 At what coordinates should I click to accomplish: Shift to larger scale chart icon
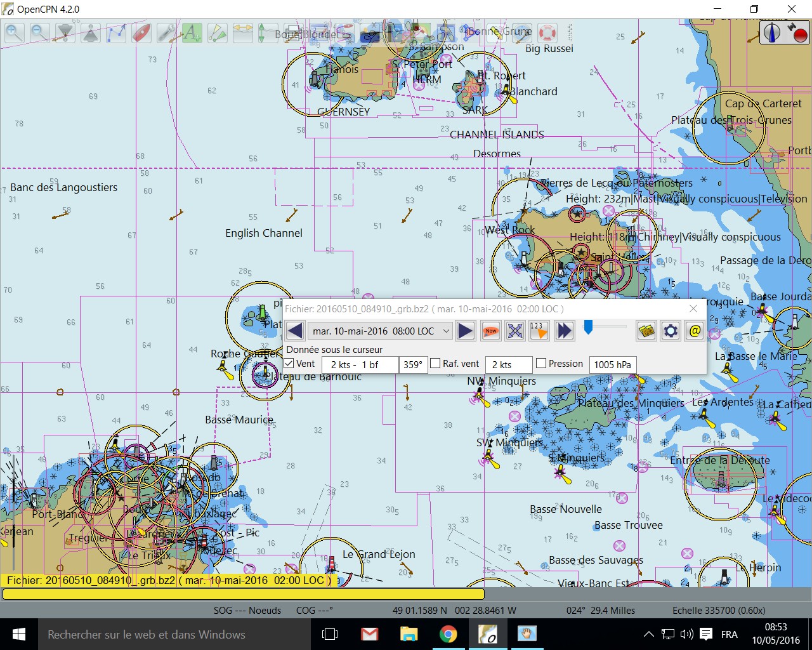[x=65, y=32]
